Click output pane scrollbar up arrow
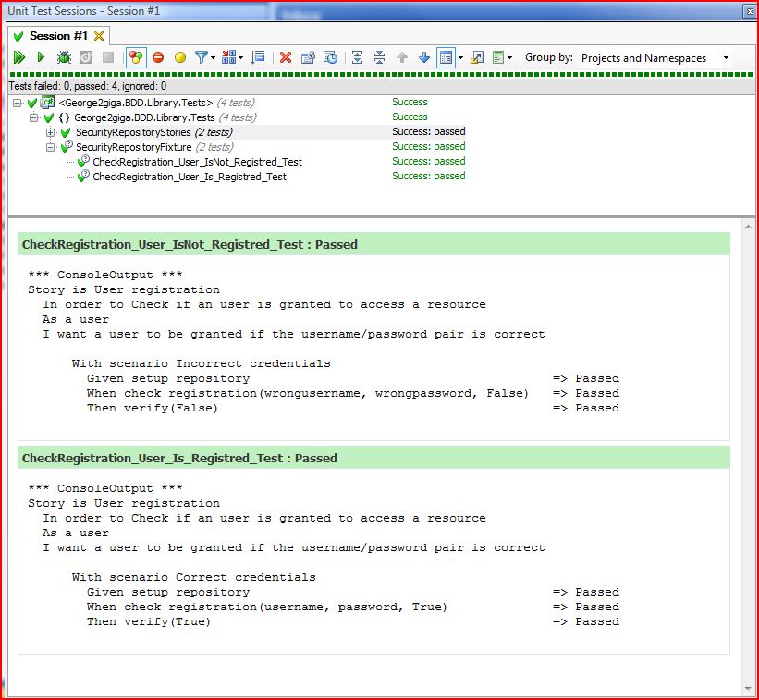Viewport: 759px width, 700px height. (749, 225)
